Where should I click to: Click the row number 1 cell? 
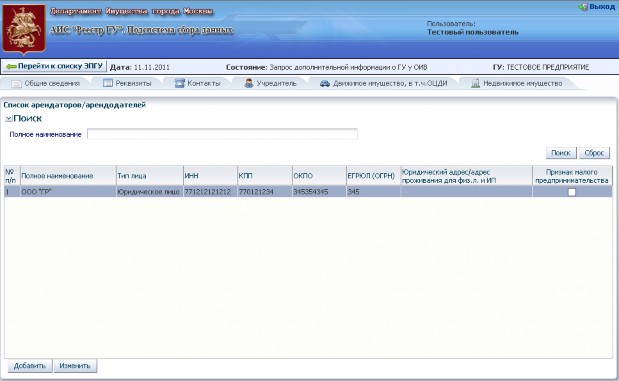click(x=12, y=192)
